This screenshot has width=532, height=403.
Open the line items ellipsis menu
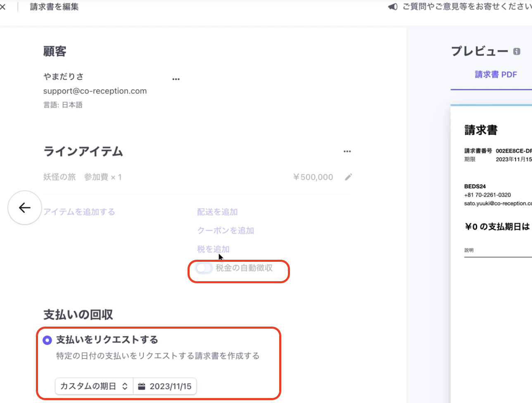tap(347, 152)
